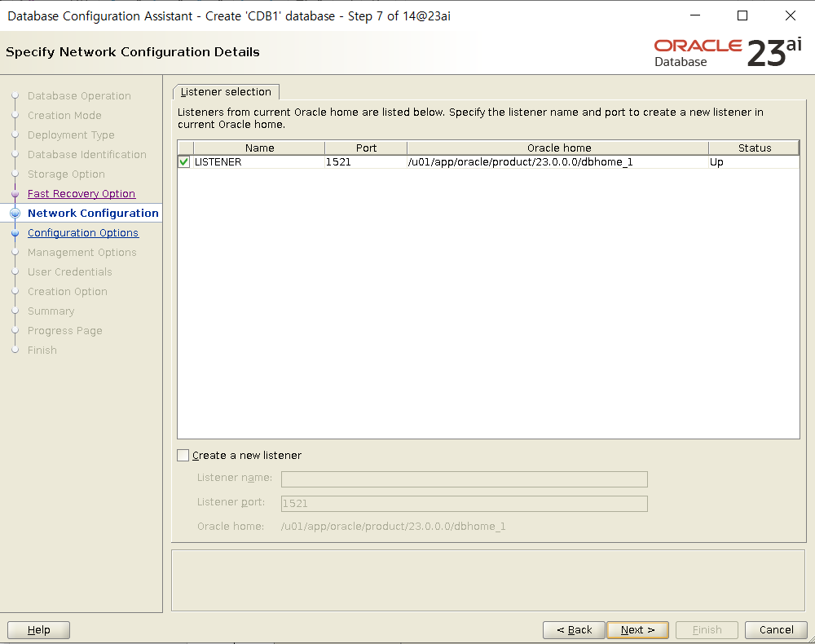Click the Creation Mode step label
Viewport: 815px width, 644px height.
coord(64,116)
